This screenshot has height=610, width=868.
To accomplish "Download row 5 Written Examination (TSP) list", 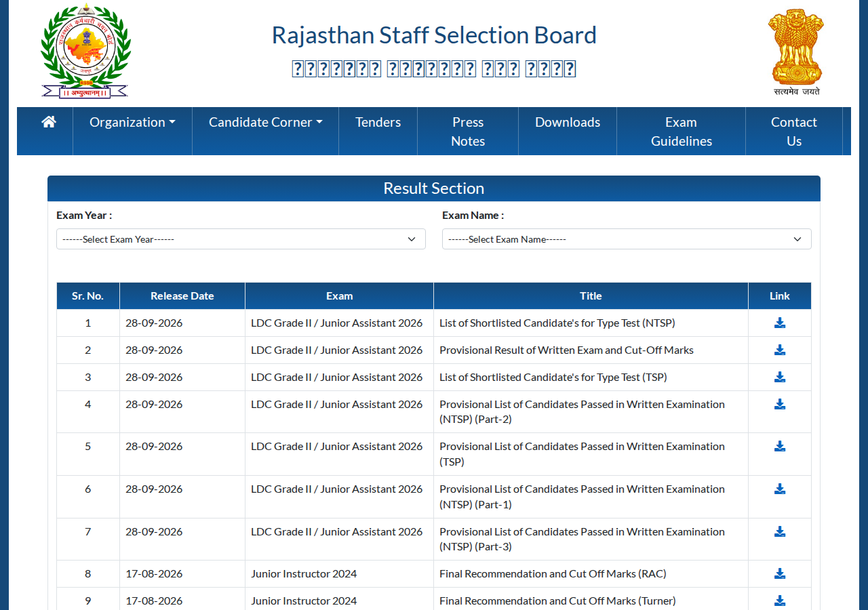I will click(x=780, y=446).
